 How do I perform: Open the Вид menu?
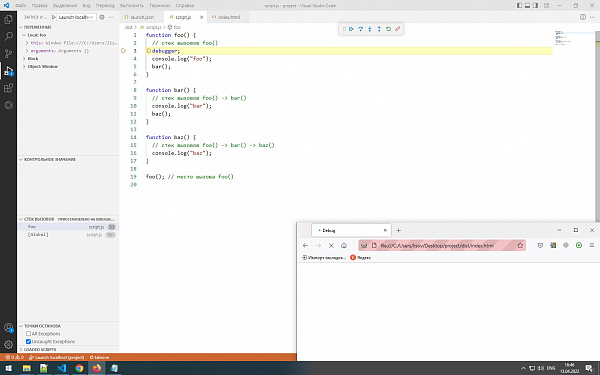[x=86, y=5]
